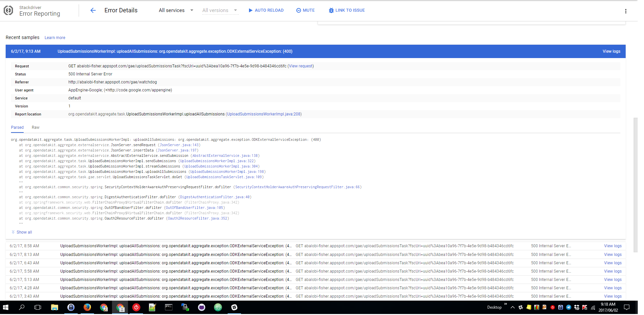Select the 6/2/17, 8:58 AM sample row
644x315 pixels.
click(315, 246)
